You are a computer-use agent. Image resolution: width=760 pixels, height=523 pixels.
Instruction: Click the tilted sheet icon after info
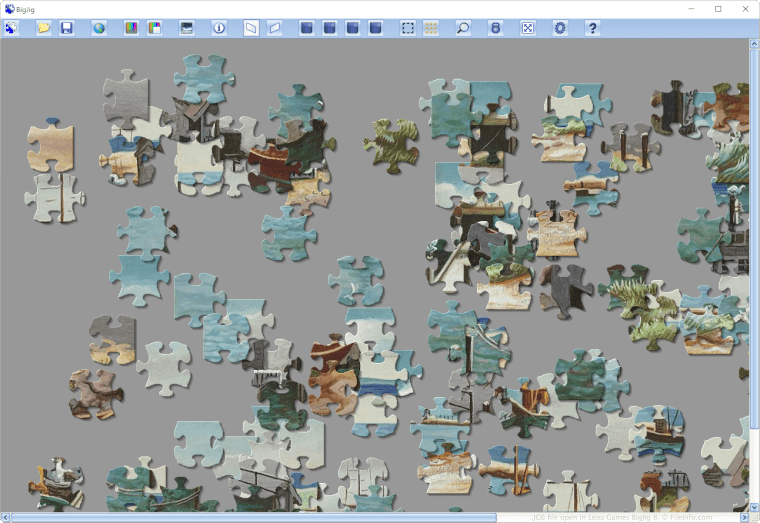251,28
